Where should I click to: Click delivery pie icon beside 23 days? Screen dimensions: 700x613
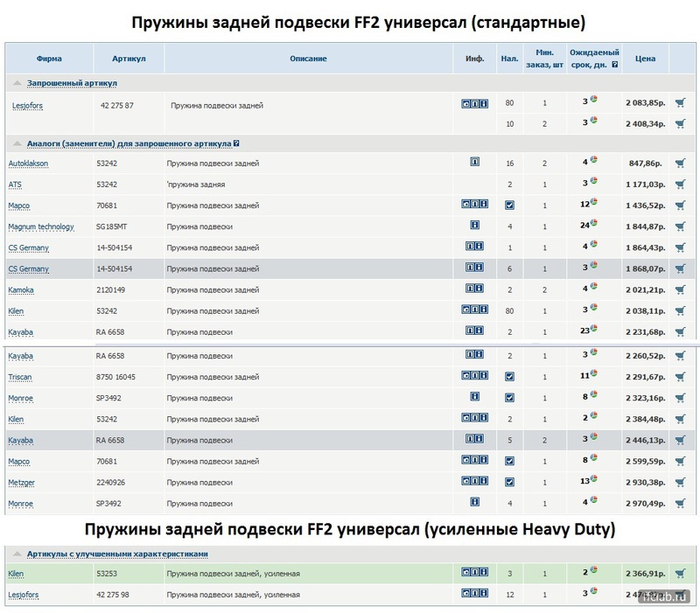[594, 328]
